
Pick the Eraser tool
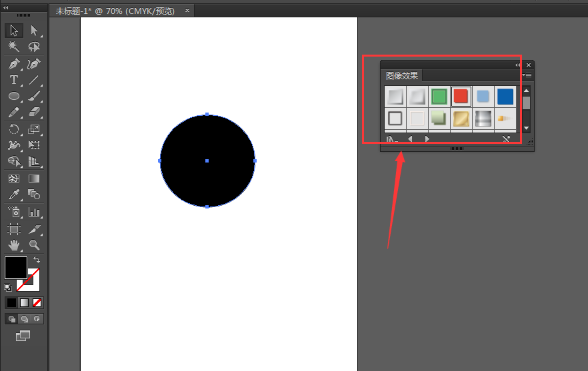34,112
